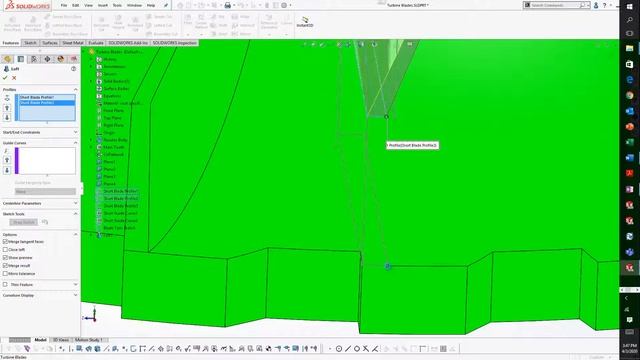This screenshot has height=360, width=640.
Task: Toggle Merge tangent faces checkbox
Action: [x=5, y=242]
